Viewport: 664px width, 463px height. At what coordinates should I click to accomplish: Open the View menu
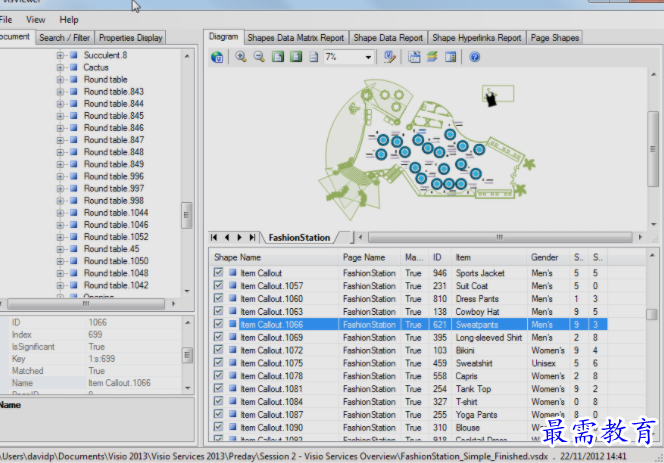[x=36, y=19]
